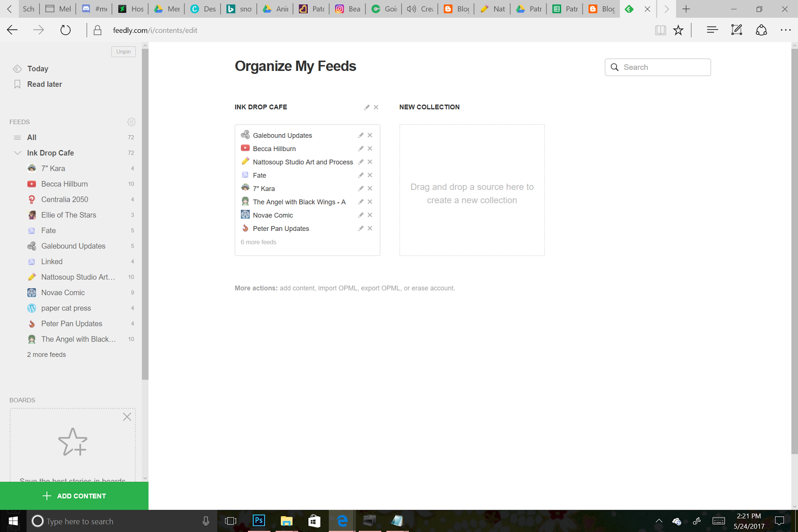Open the 7" Kara feed in sidebar

53,169
